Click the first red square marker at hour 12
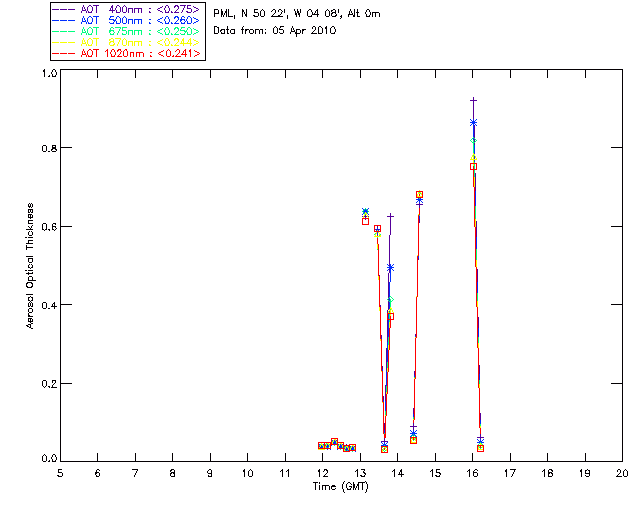The height and width of the screenshot is (512, 640). point(321,445)
